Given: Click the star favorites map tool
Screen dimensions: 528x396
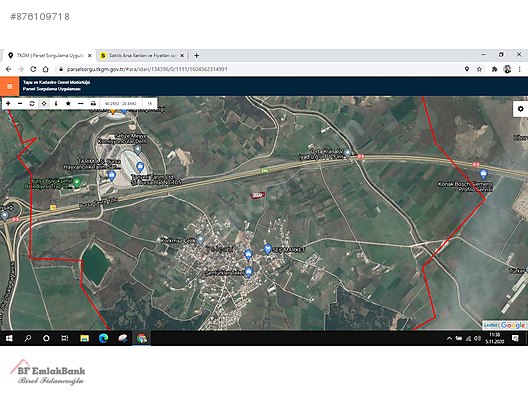Looking at the screenshot, I should point(68,103).
